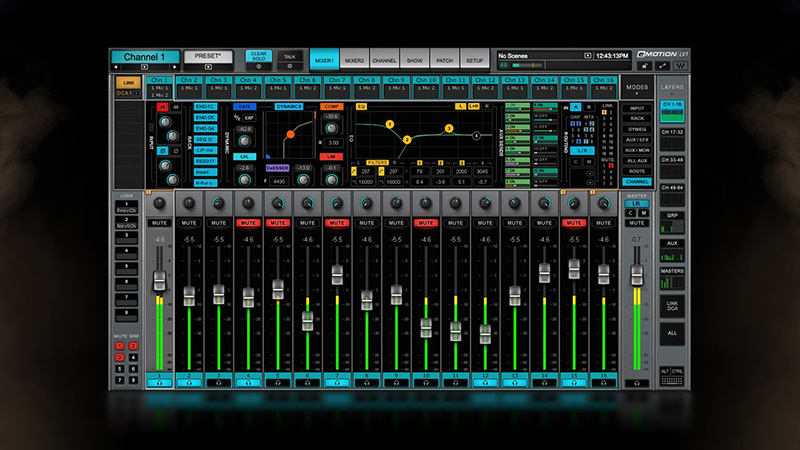Click the CLEAR SOLO button

pos(259,55)
